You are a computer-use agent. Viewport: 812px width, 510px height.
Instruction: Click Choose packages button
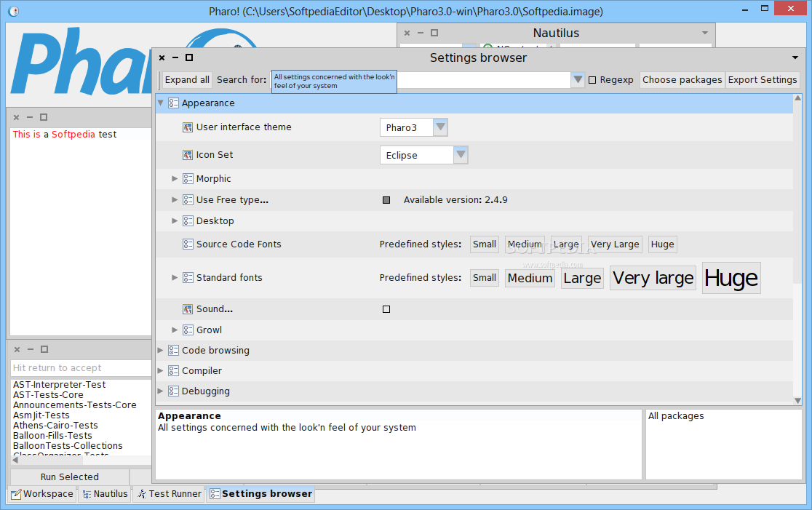tap(682, 80)
